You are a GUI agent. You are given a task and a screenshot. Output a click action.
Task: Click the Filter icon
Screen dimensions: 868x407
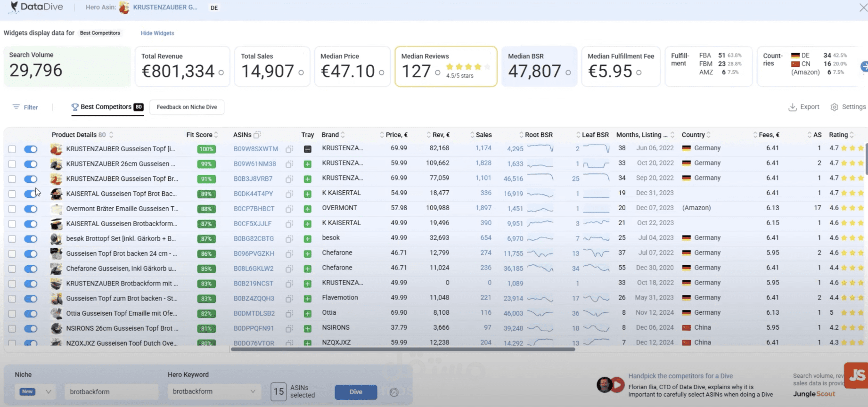[16, 107]
